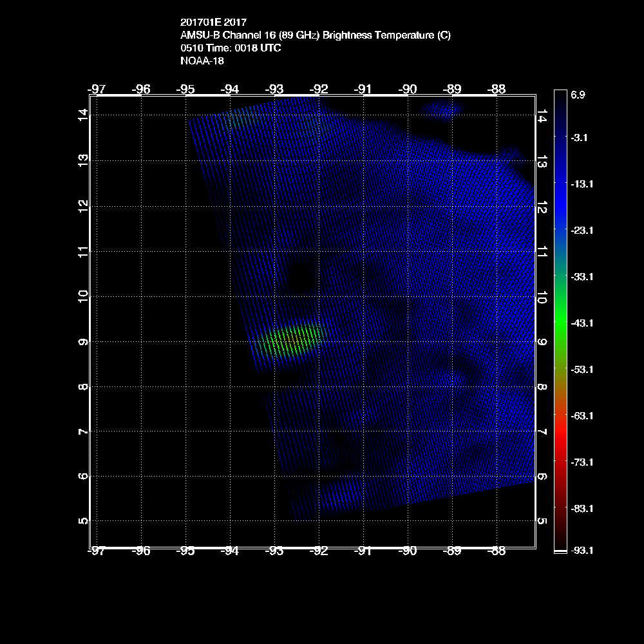644x644 pixels.
Task: Click the colorbar label "-43.1"
Action: pyautogui.click(x=582, y=323)
